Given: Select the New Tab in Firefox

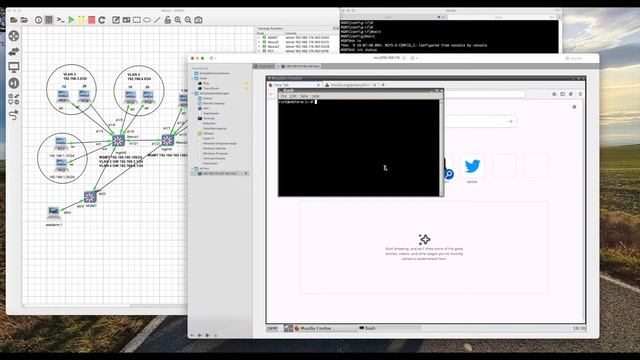Looking at the screenshot, I should 293,85.
